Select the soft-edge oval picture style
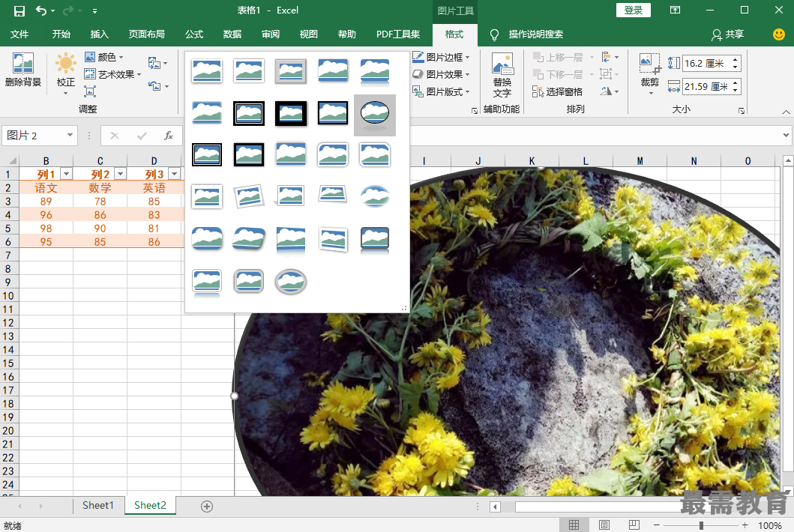Screen dimensions: 794x532 point(375,197)
